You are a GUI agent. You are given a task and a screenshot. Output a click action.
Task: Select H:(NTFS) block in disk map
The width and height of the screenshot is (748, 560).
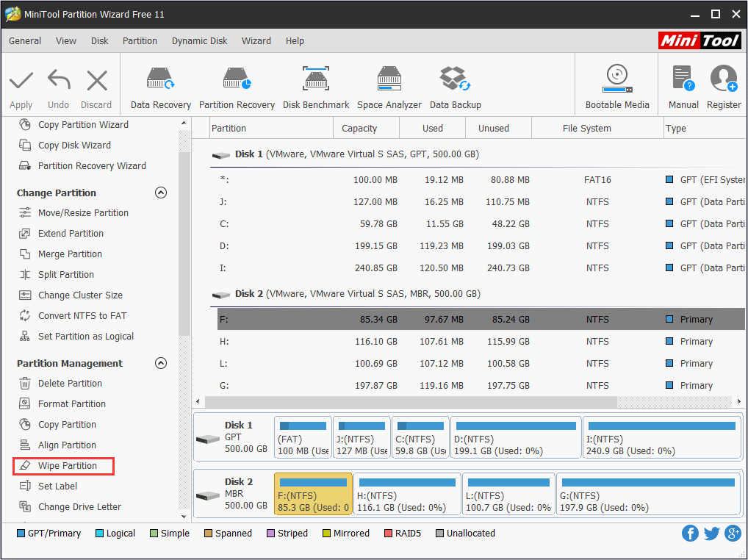(407, 494)
